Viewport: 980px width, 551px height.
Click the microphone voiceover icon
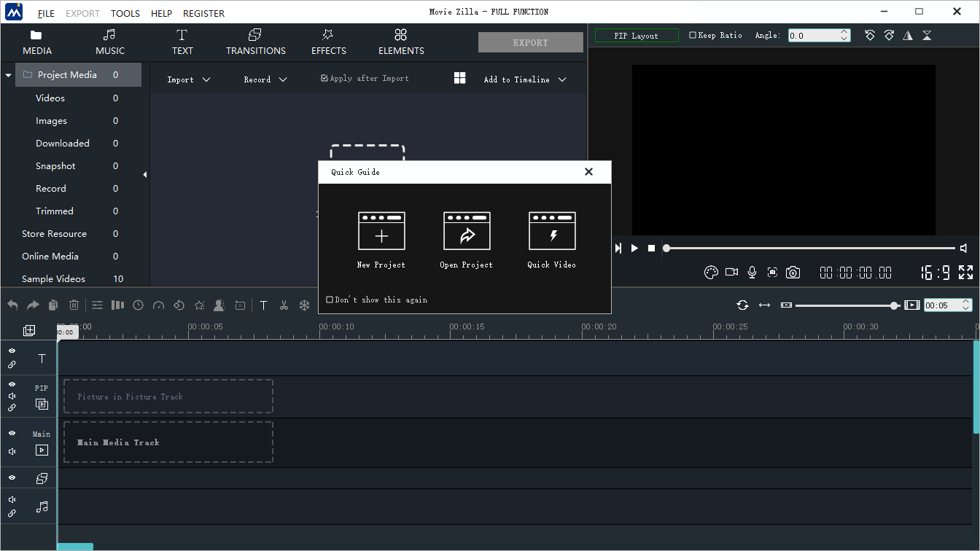(x=752, y=273)
